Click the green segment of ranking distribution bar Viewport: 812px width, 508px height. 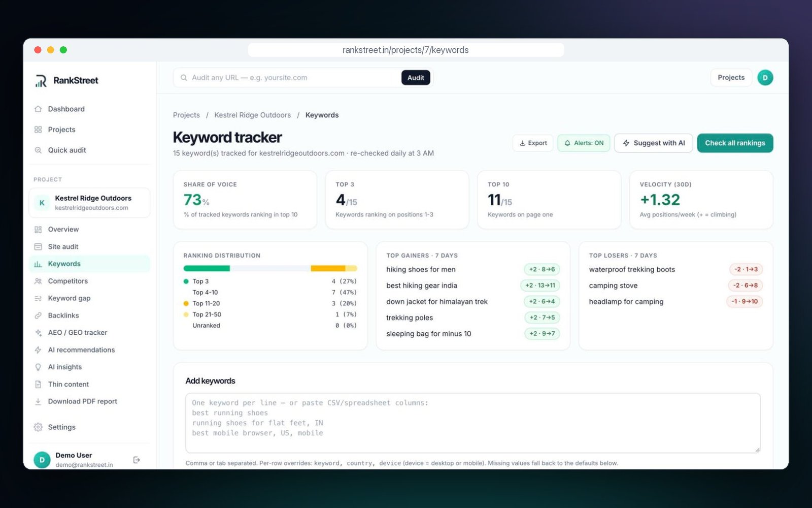point(207,268)
